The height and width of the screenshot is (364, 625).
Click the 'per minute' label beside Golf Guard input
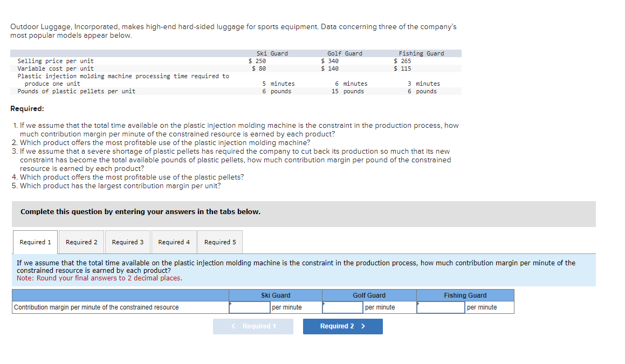point(380,307)
